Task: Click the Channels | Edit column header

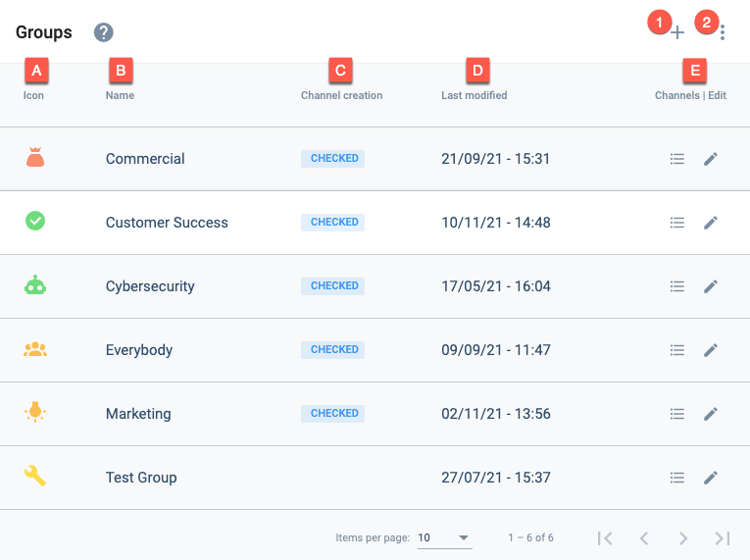Action: click(x=690, y=95)
